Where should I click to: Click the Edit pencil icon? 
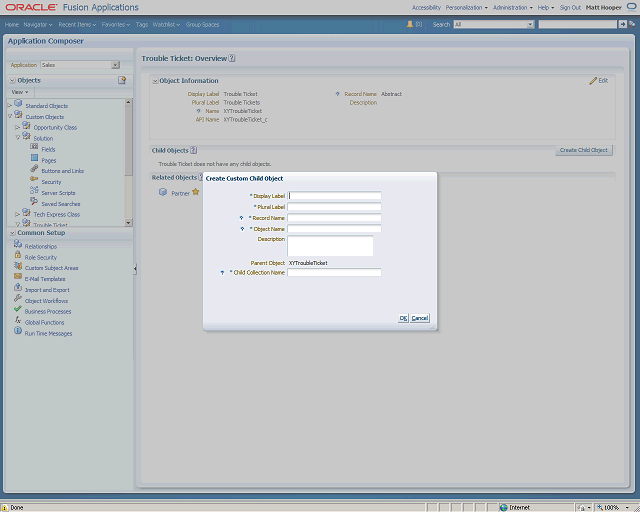[x=593, y=81]
